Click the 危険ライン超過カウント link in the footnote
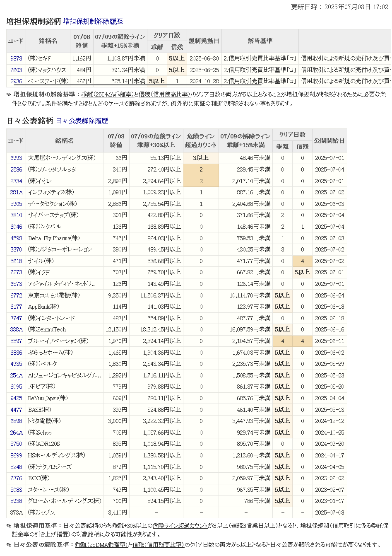The height and width of the screenshot is (556, 392). [180, 525]
